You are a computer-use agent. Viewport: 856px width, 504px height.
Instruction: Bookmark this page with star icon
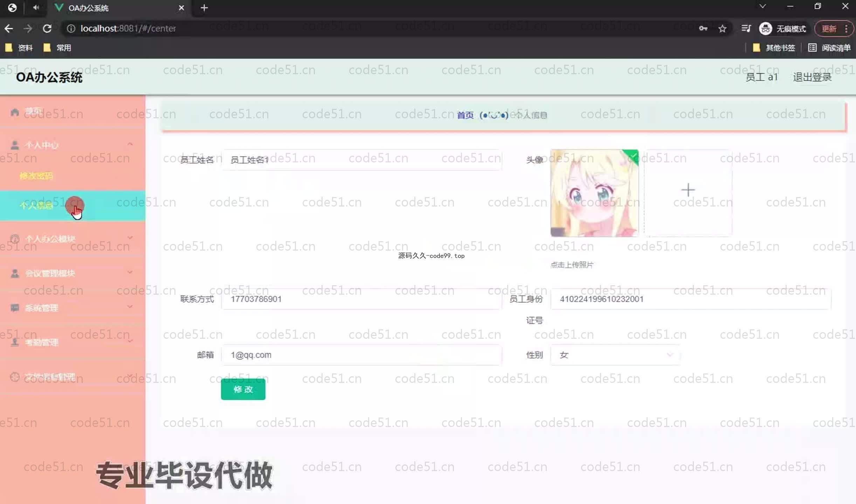tap(722, 28)
